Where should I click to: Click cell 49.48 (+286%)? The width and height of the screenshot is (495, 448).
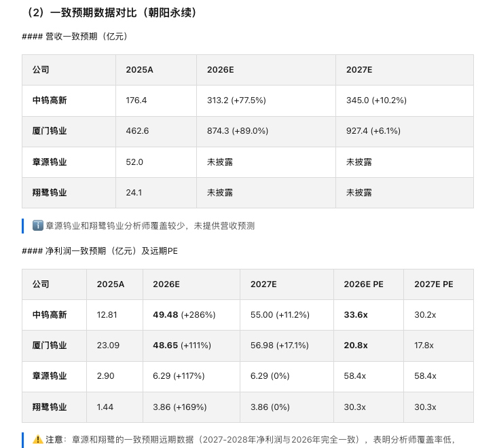[x=184, y=315]
